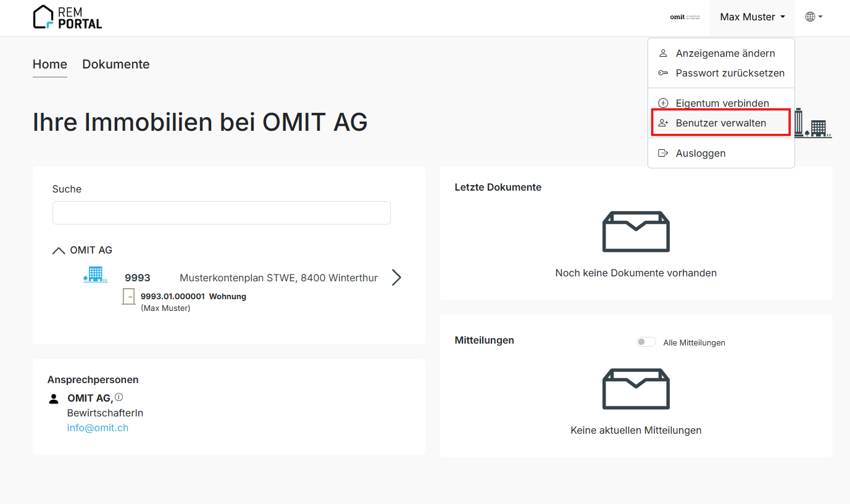Click the empty inbox icon under Mitteilungen
This screenshot has width=850, height=504.
[636, 389]
